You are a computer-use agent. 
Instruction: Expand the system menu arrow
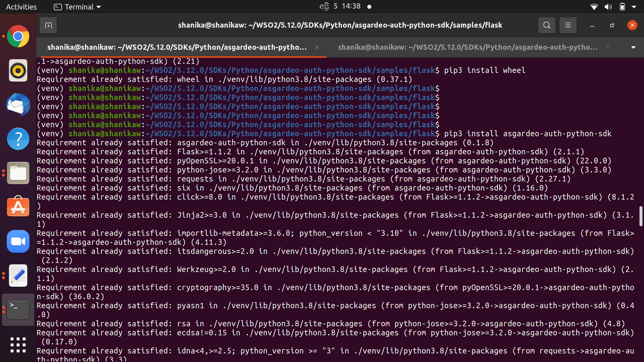coord(634,7)
